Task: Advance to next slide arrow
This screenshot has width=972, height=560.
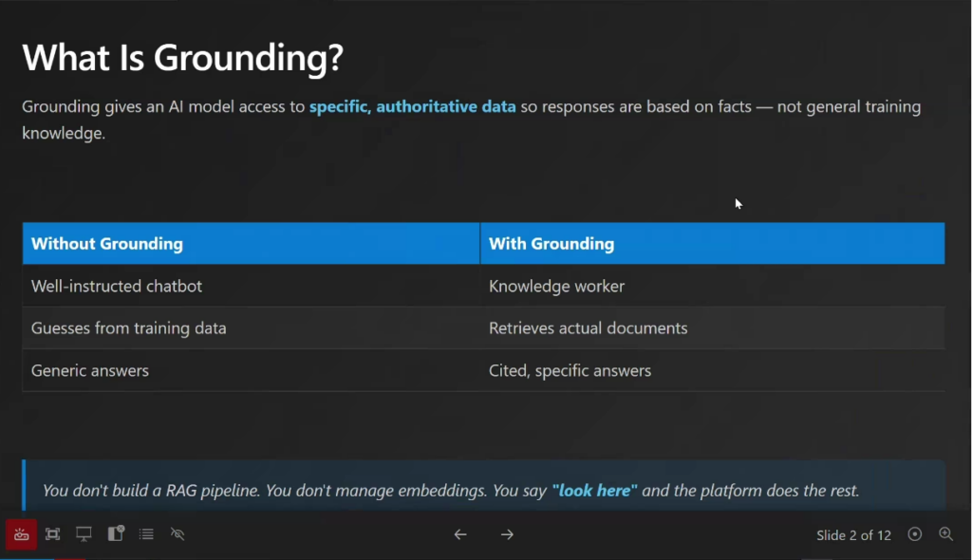Action: tap(507, 534)
